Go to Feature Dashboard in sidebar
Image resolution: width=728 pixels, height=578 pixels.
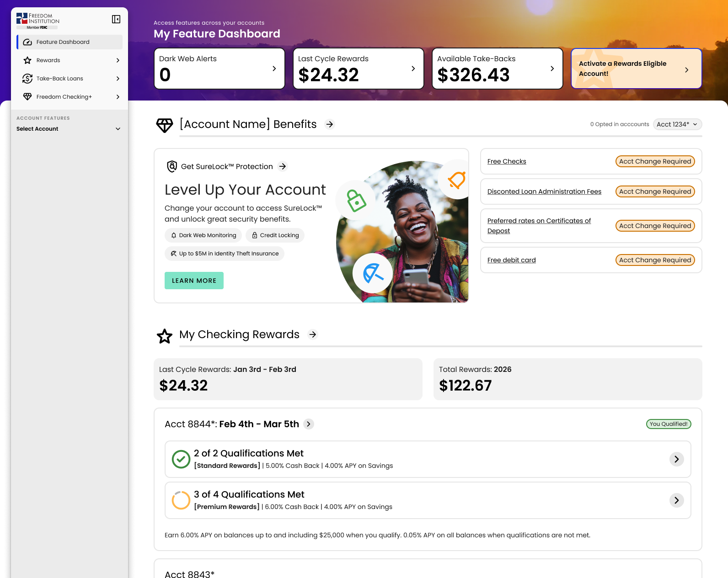click(x=70, y=42)
